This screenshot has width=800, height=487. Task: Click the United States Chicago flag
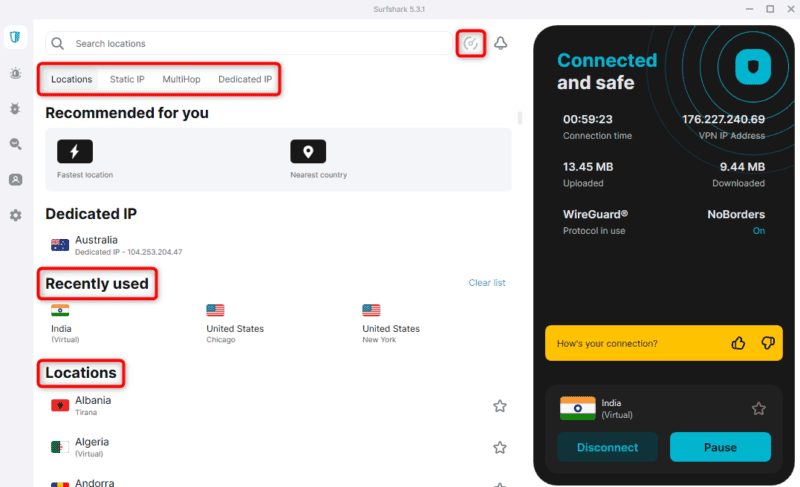click(215, 310)
